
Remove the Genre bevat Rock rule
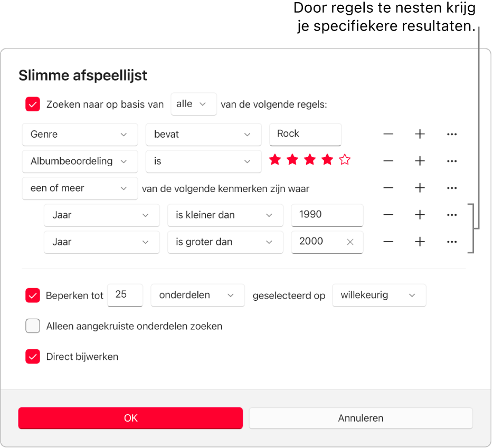(388, 135)
